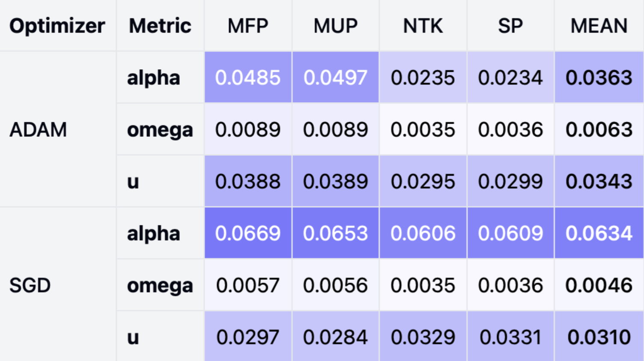This screenshot has width=644, height=361.
Task: Select the 0.0299 cell in SP column
Action: (510, 181)
